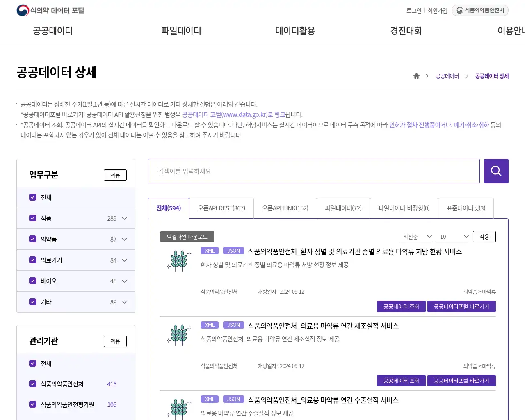Click the JSON badge on 환자 성별 서비스
Viewport: 525px width, 420px height.
point(234,251)
